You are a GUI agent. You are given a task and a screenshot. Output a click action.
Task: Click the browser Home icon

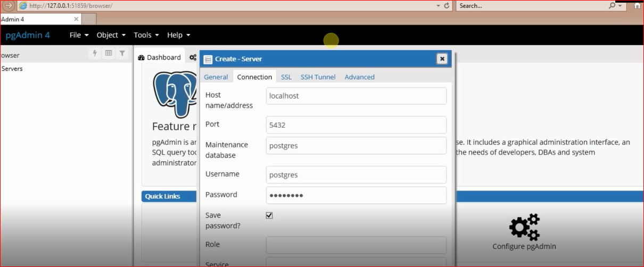click(637, 6)
